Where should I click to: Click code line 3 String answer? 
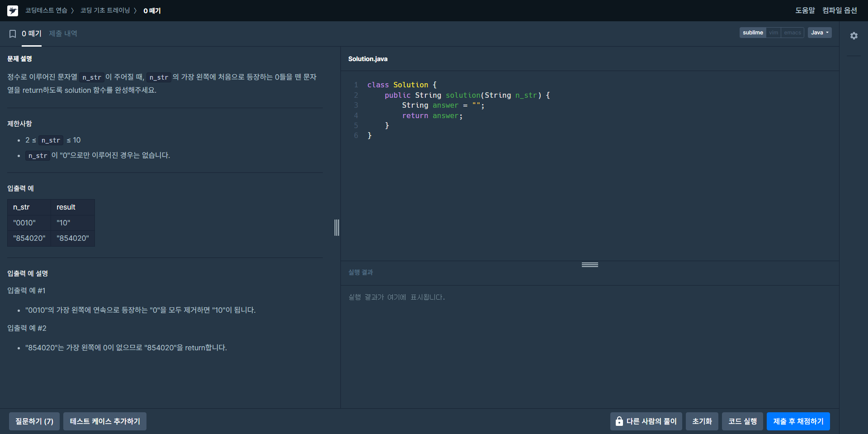[x=443, y=105]
